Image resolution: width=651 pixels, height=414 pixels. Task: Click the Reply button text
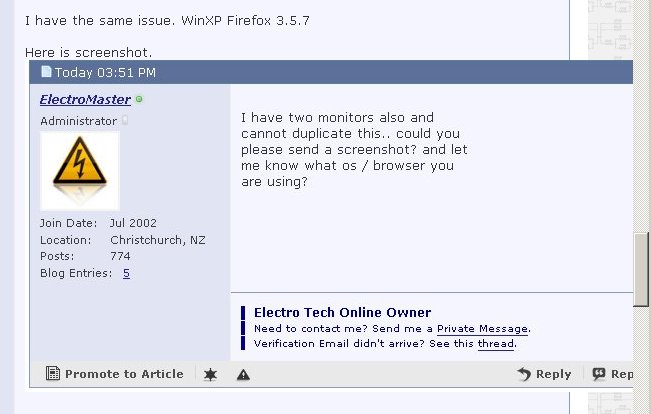pyautogui.click(x=553, y=374)
